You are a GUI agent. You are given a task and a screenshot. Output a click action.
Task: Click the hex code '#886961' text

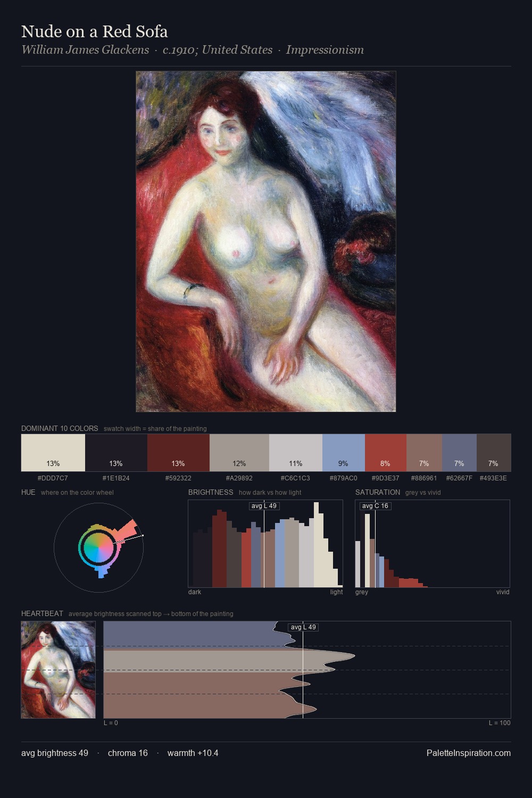click(x=424, y=478)
